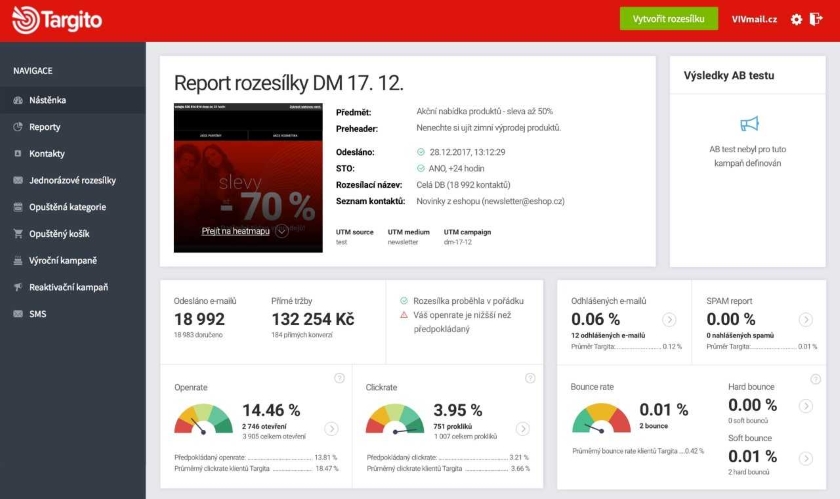Image resolution: width=840 pixels, height=499 pixels.
Task: Click the Výroční kampaně cake icon
Action: point(18,260)
